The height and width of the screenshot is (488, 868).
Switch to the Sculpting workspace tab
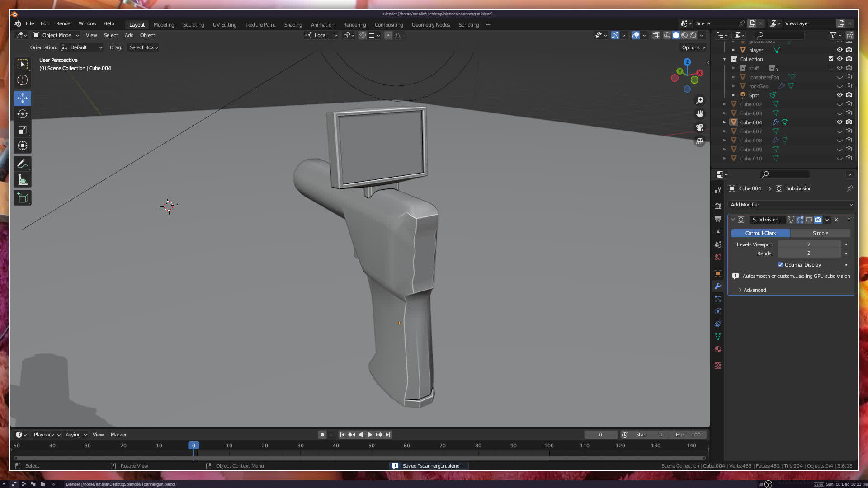tap(193, 25)
